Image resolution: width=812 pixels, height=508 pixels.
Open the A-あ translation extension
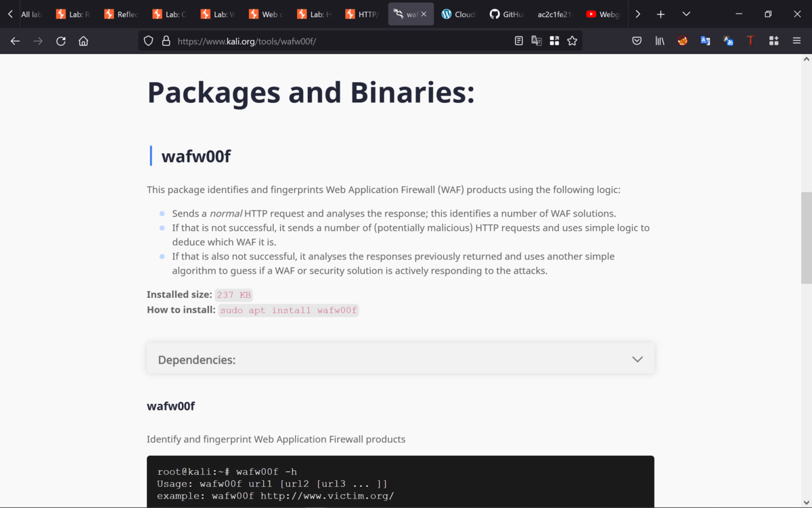coord(728,41)
